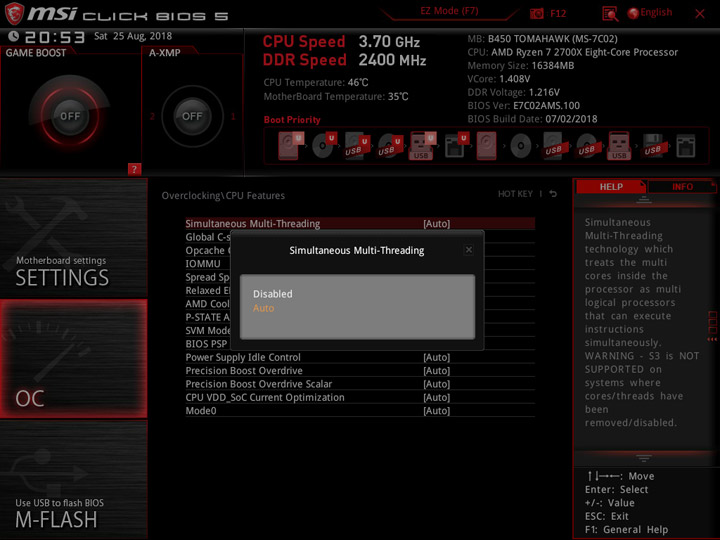Select the legacy USB CD/DVD boot icon
720x540 pixels.
click(x=587, y=146)
